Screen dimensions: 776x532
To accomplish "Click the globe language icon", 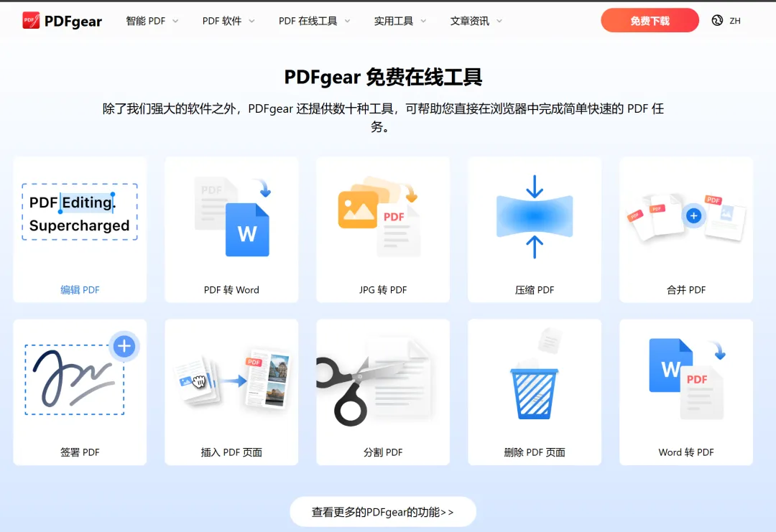I will [x=717, y=20].
